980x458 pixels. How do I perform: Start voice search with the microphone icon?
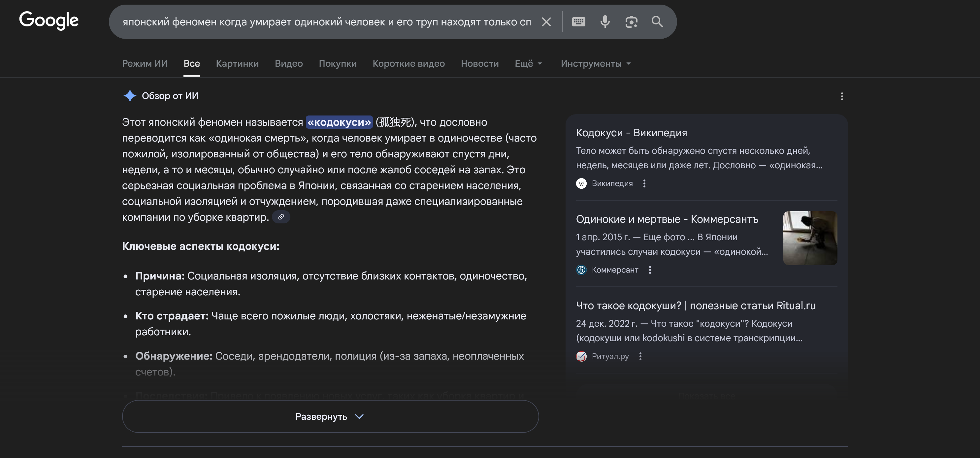pyautogui.click(x=605, y=22)
